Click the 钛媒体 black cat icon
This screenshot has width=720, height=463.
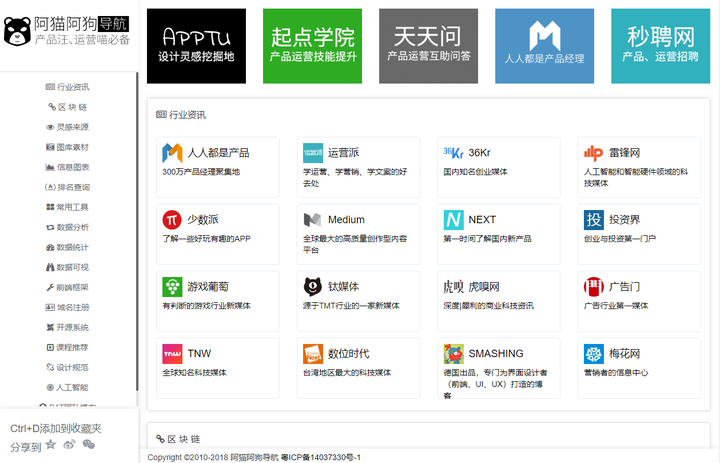(313, 287)
